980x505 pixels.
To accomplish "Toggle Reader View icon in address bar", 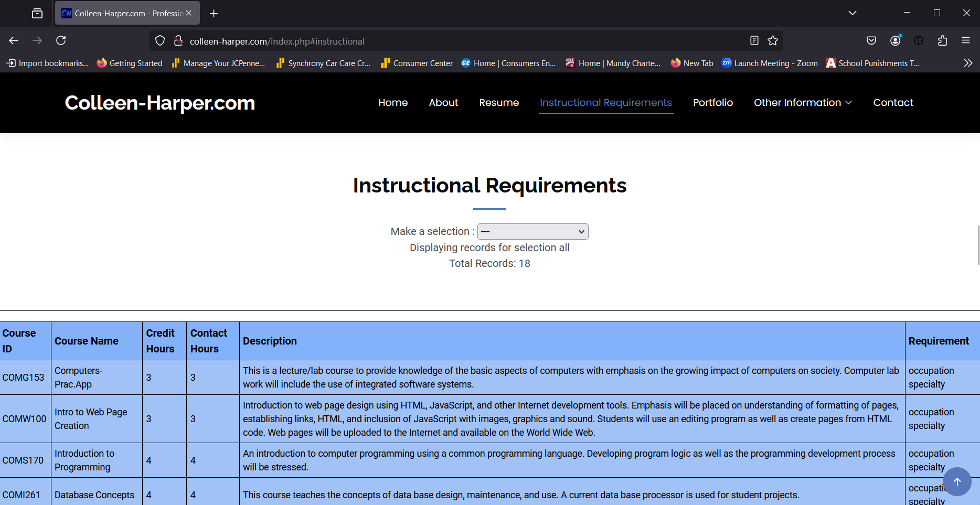I will [754, 40].
